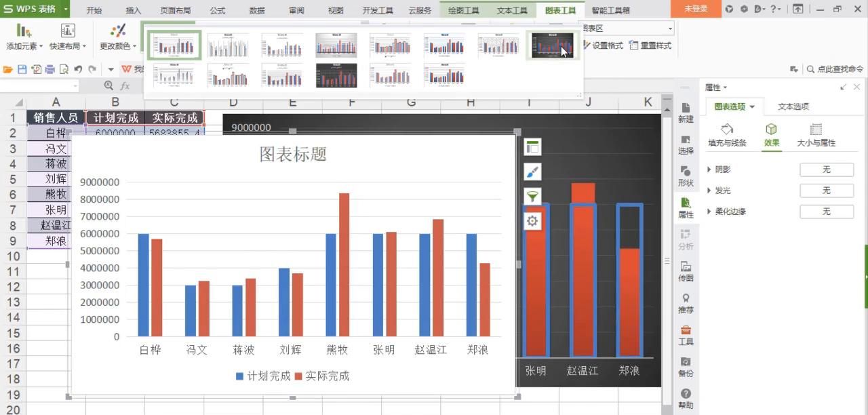The image size is (868, 415).
Task: Click the gear settings icon next to the chart
Action: [533, 220]
